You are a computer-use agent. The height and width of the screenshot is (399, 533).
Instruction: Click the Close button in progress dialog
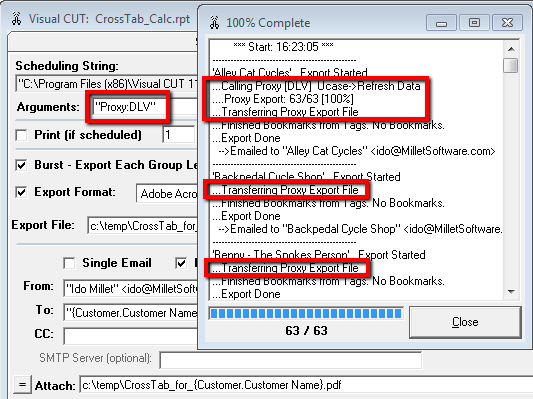click(465, 322)
